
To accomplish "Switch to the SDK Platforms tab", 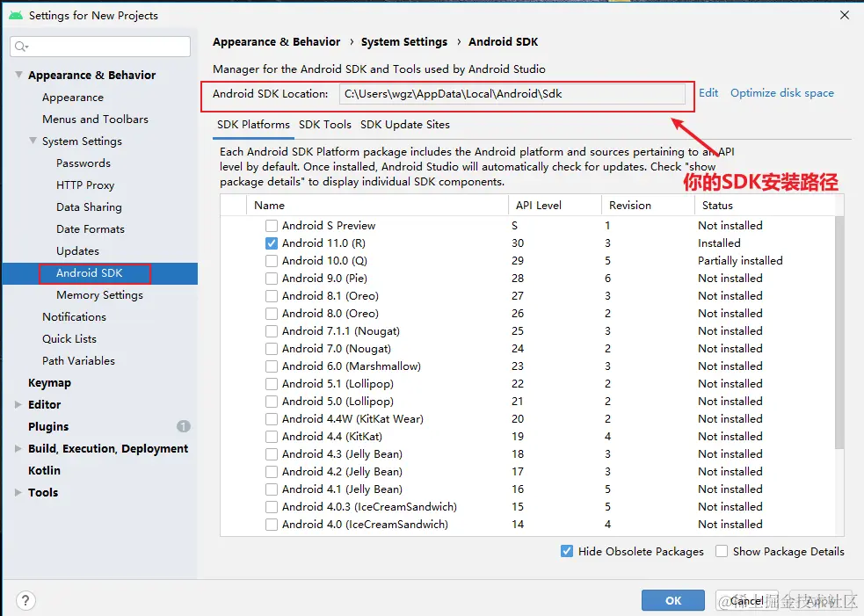I will [253, 125].
